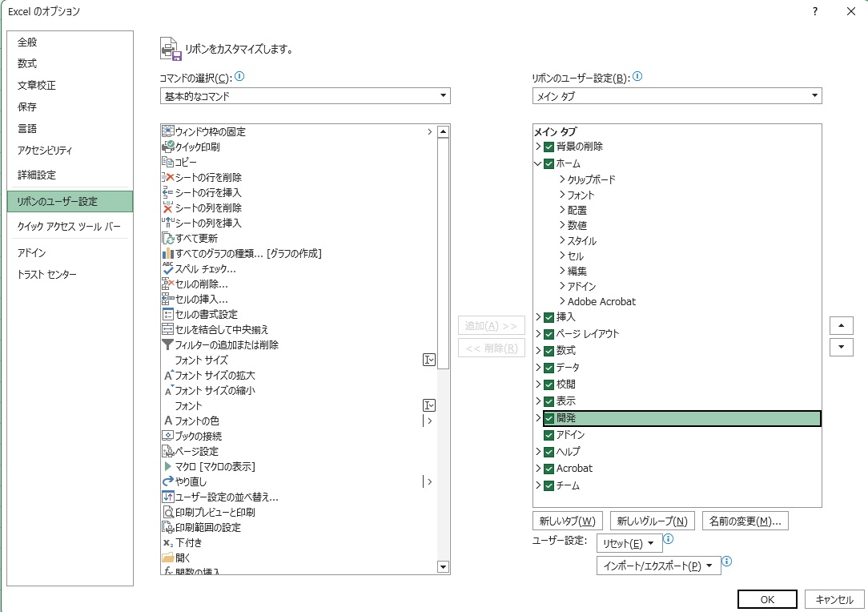
Task: Open the 全般 options category
Action: point(27,42)
